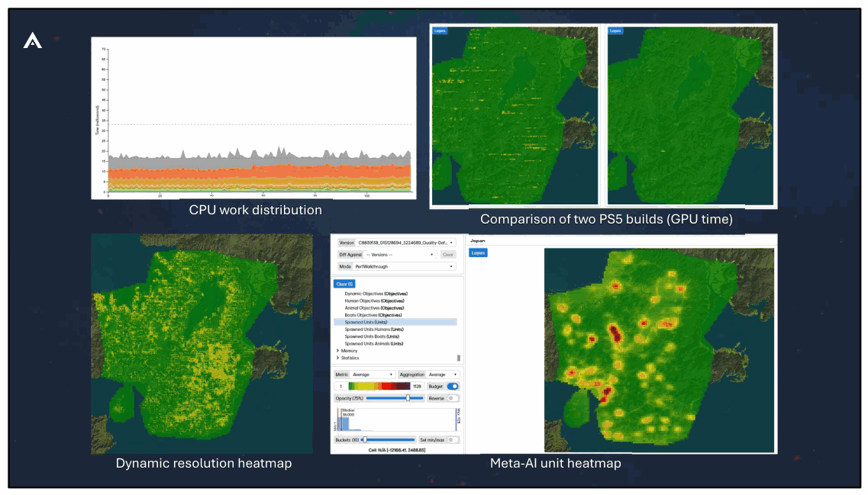Open the Metric dropdown

(373, 374)
